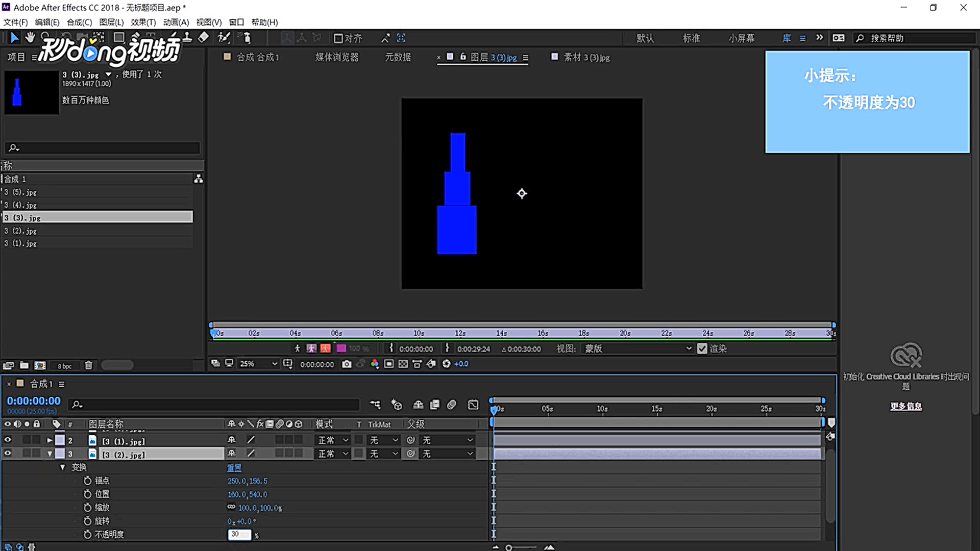Click the 更多信息 link
Screen dimensions: 980x551
click(x=906, y=406)
